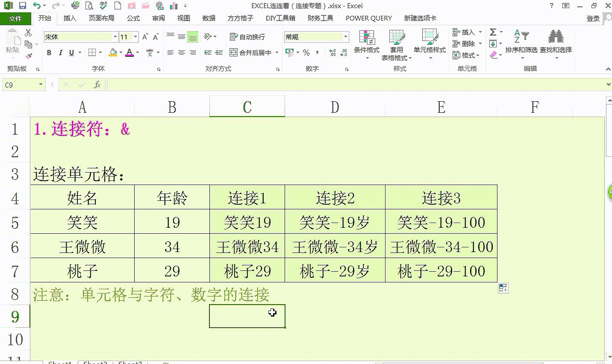612x364 pixels.
Task: Open the POWER QUERY ribbon tab
Action: [368, 18]
